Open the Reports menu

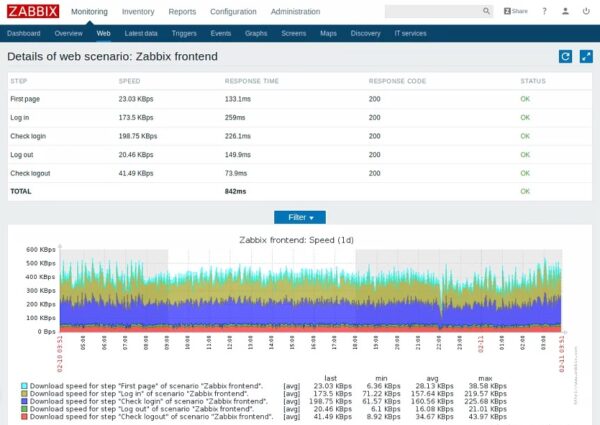(182, 11)
